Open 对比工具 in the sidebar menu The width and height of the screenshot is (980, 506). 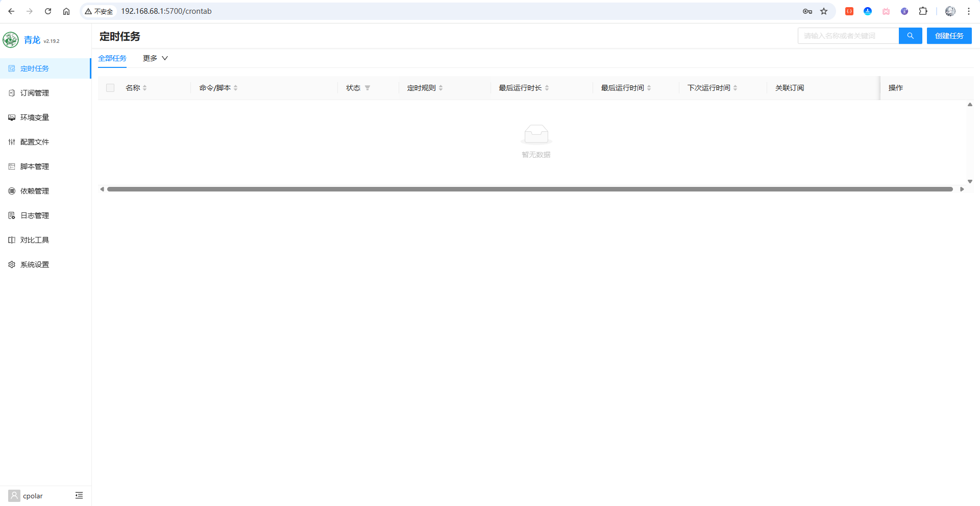pos(35,240)
